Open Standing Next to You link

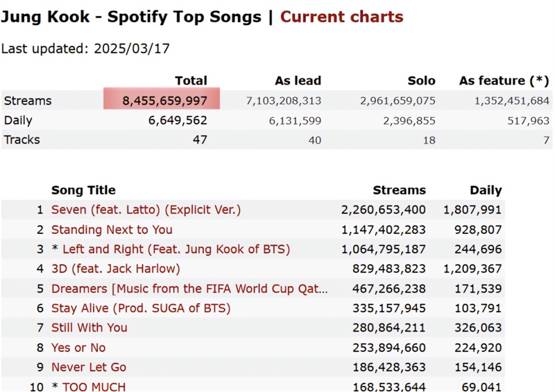click(112, 230)
